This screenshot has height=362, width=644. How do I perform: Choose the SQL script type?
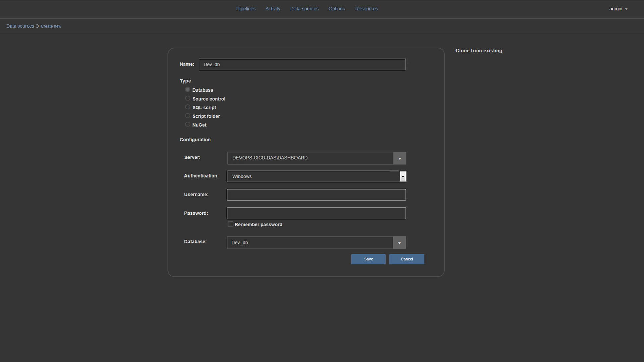(187, 107)
